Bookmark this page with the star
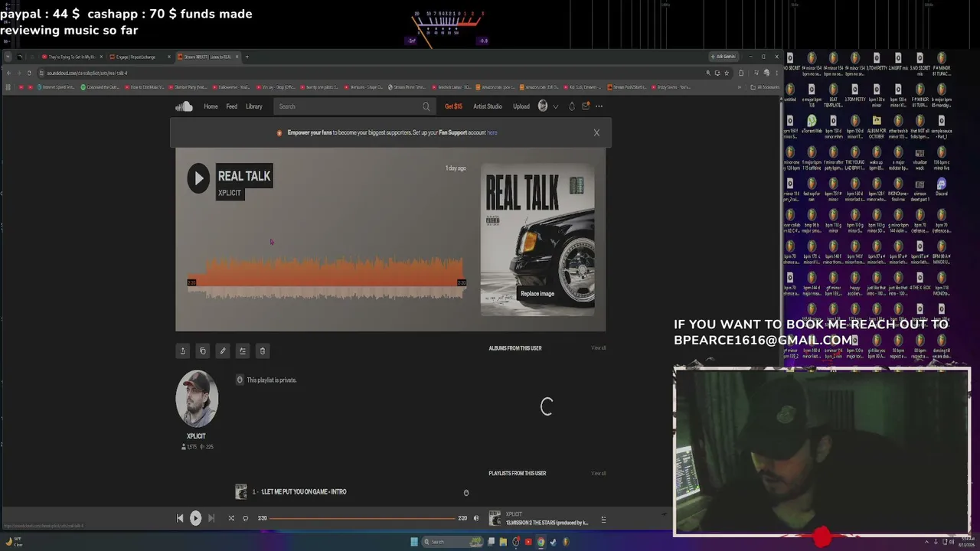 pyautogui.click(x=726, y=73)
